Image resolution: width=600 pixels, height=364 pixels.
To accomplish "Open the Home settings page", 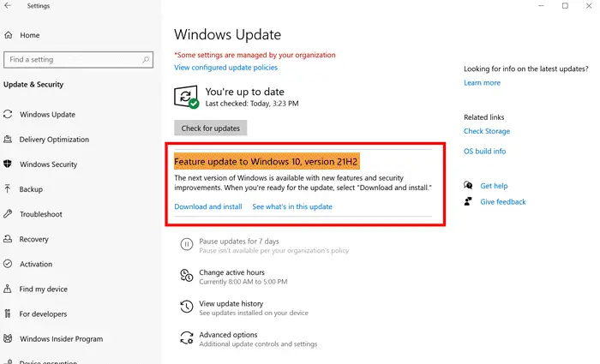I will [x=30, y=35].
